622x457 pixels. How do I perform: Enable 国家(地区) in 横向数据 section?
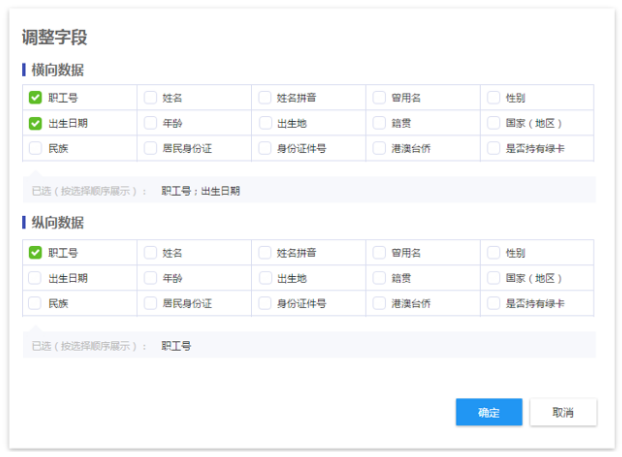click(494, 124)
